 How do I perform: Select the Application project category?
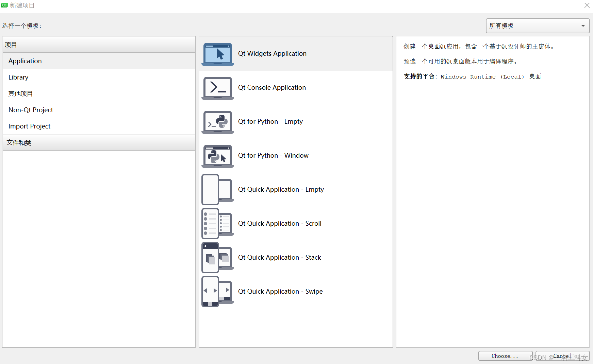99,61
